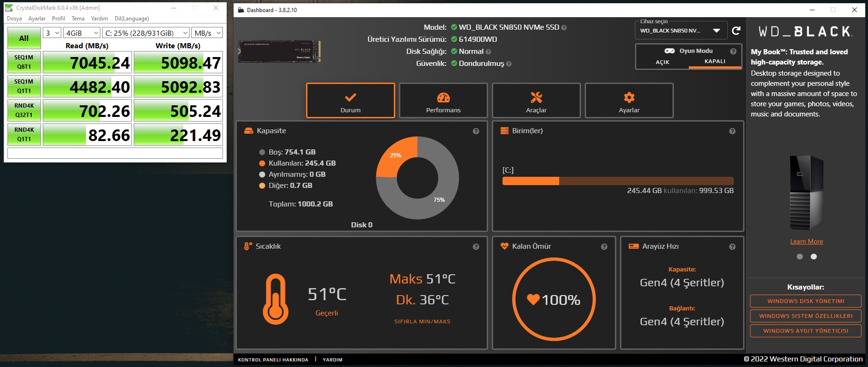Click Boş: 754.1 GB legend entry
868x367 pixels.
click(287, 152)
